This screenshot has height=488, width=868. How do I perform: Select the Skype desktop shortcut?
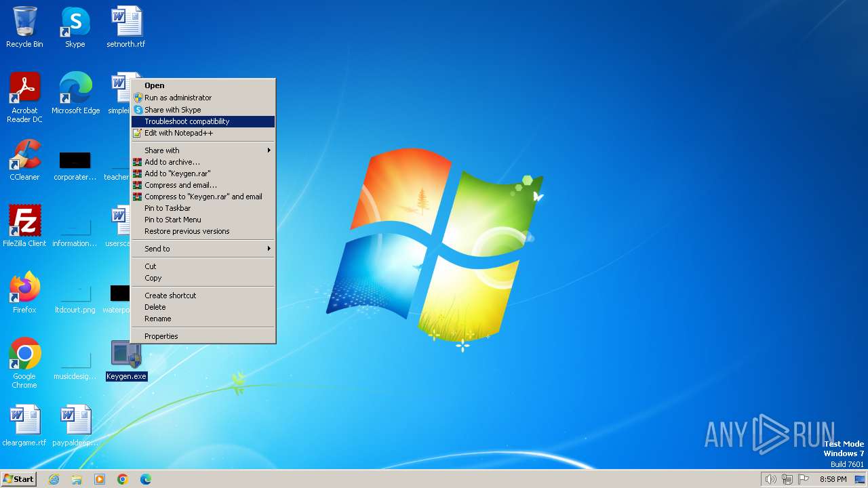[75, 27]
